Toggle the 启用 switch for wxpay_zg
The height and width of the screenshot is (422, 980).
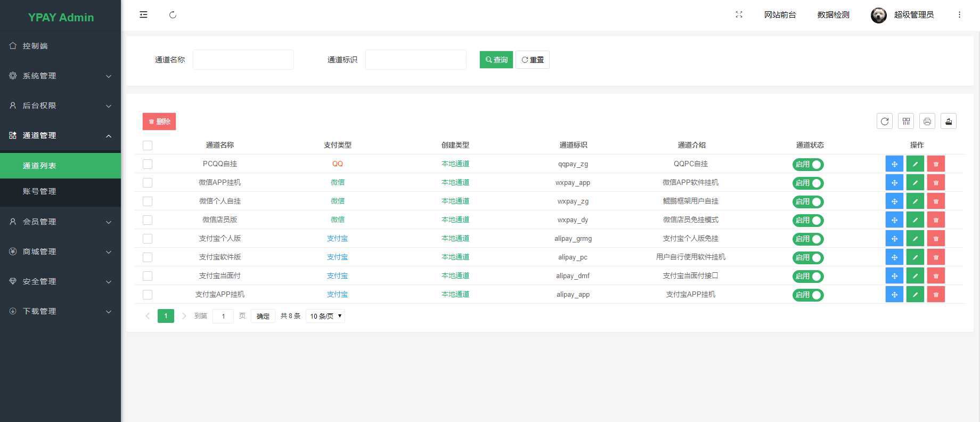pos(808,202)
